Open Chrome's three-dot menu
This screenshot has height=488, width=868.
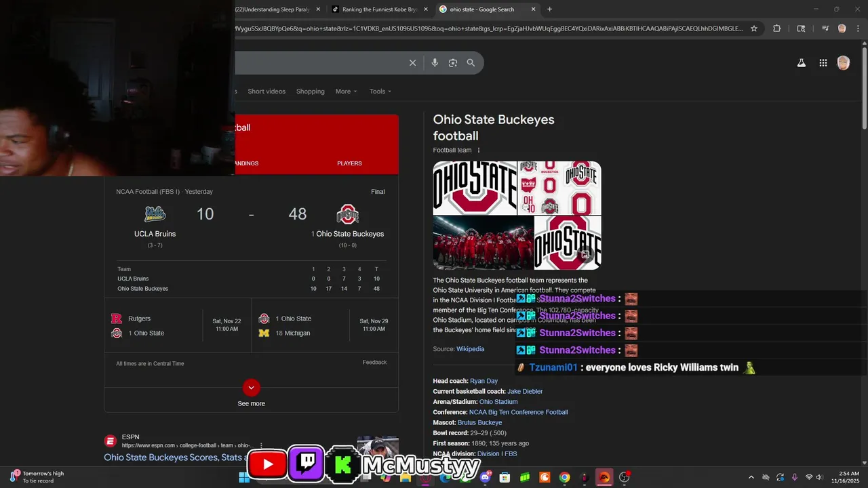pyautogui.click(x=858, y=28)
